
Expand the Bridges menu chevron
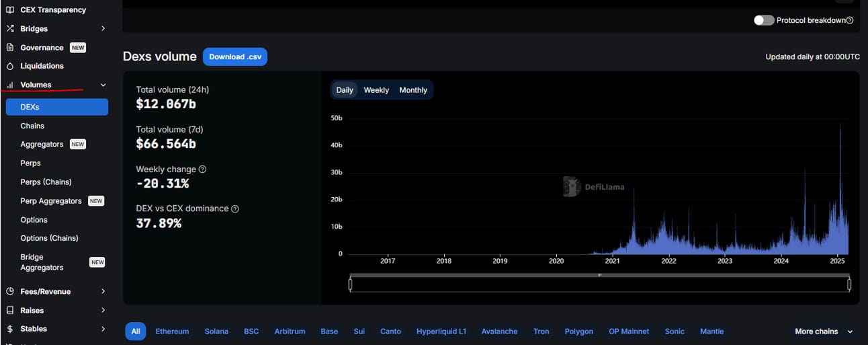103,29
